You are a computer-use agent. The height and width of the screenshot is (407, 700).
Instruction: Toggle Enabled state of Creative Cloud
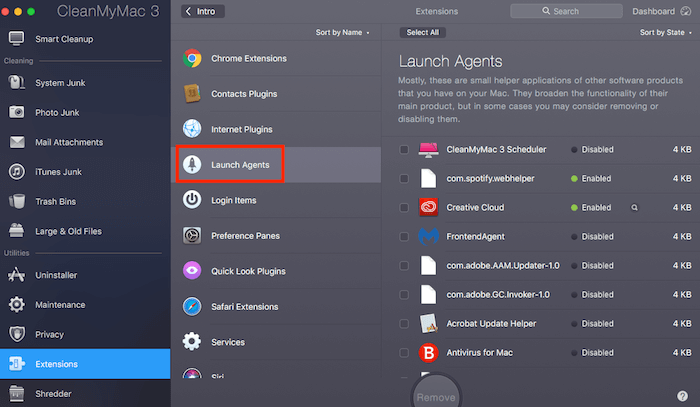[x=591, y=208]
